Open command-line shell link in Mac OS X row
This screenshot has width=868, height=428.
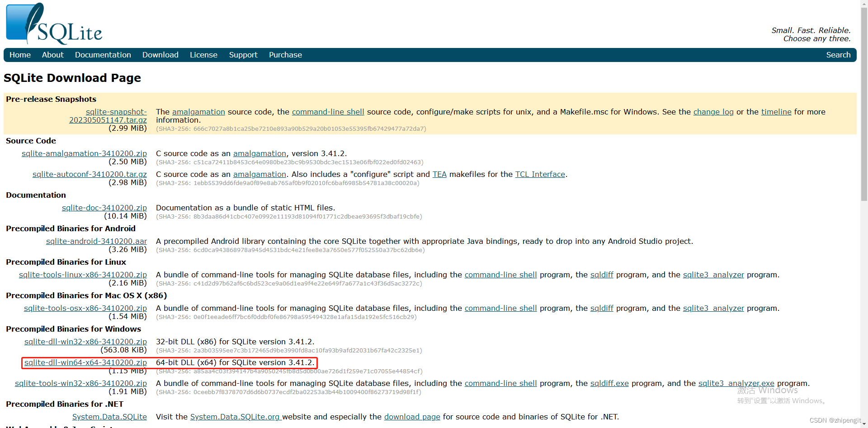pyautogui.click(x=500, y=308)
